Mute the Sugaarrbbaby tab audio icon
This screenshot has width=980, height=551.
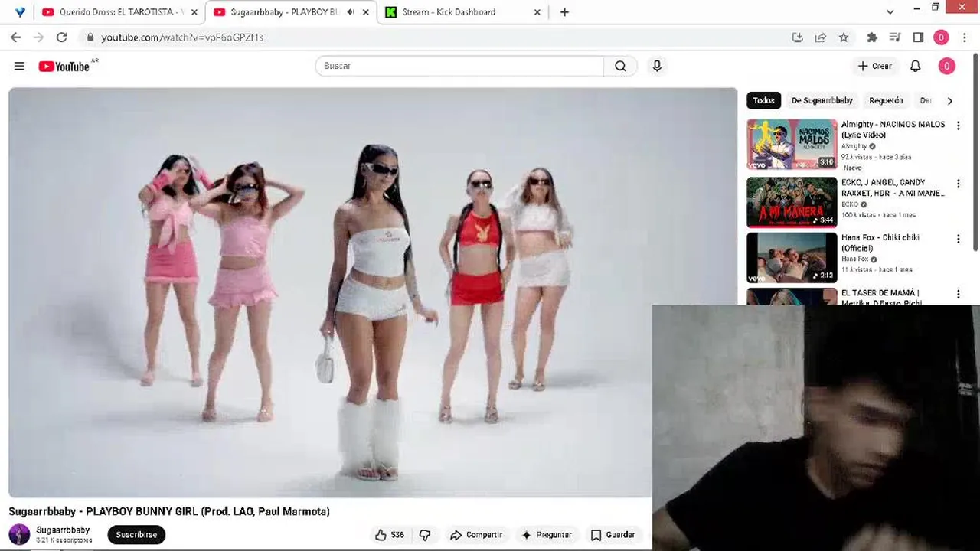pyautogui.click(x=350, y=12)
